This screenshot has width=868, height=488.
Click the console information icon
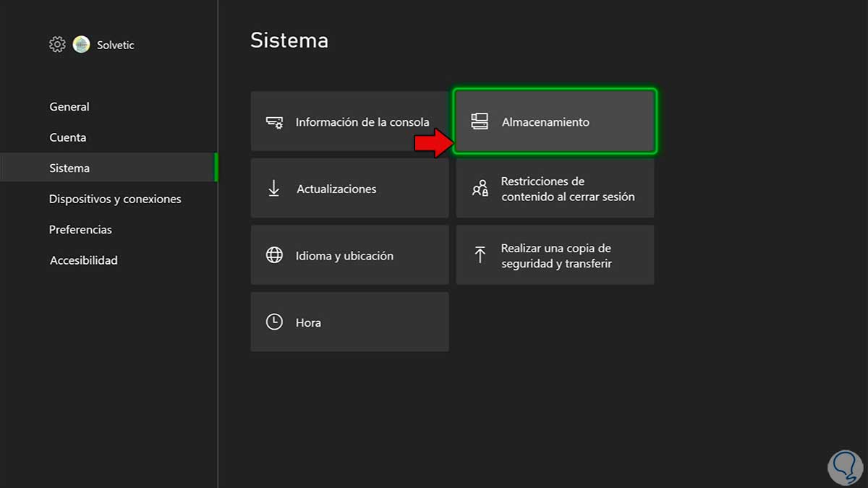274,122
